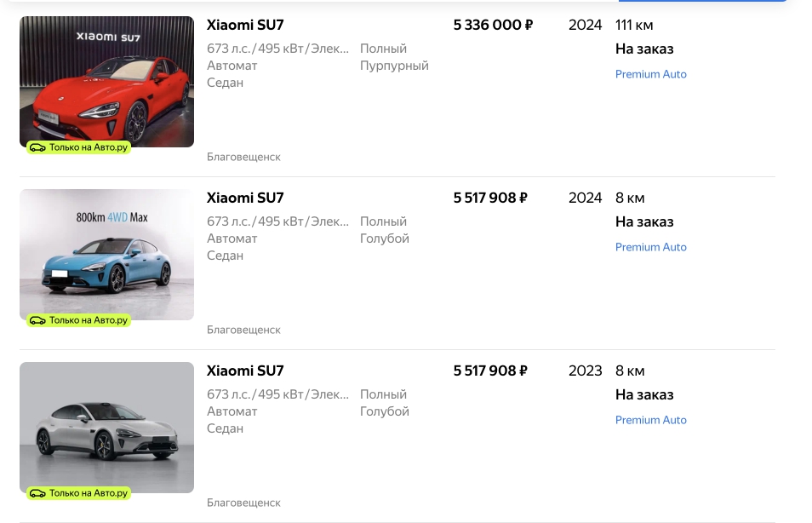Click 'Благовещенск' under the red car listing
Image resolution: width=812 pixels, height=523 pixels.
(x=243, y=157)
